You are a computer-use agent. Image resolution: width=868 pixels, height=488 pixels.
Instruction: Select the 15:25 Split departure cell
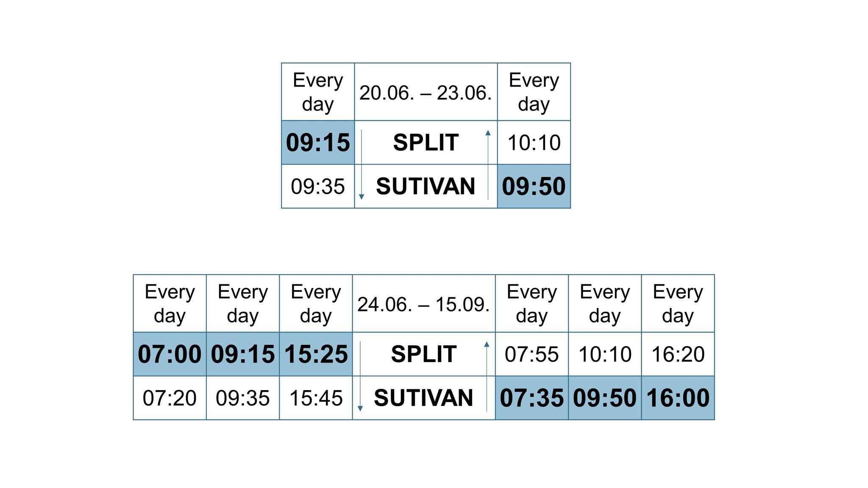coord(316,354)
